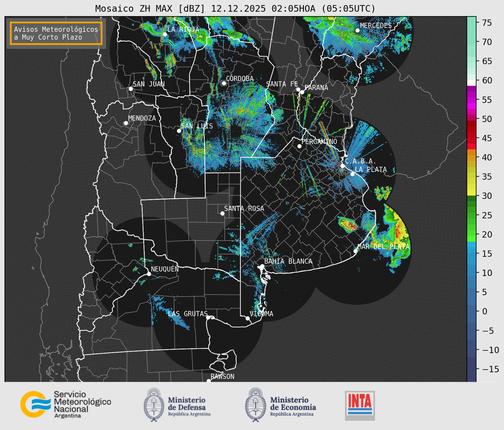Select the C.A.B.A. city label

pyautogui.click(x=360, y=161)
